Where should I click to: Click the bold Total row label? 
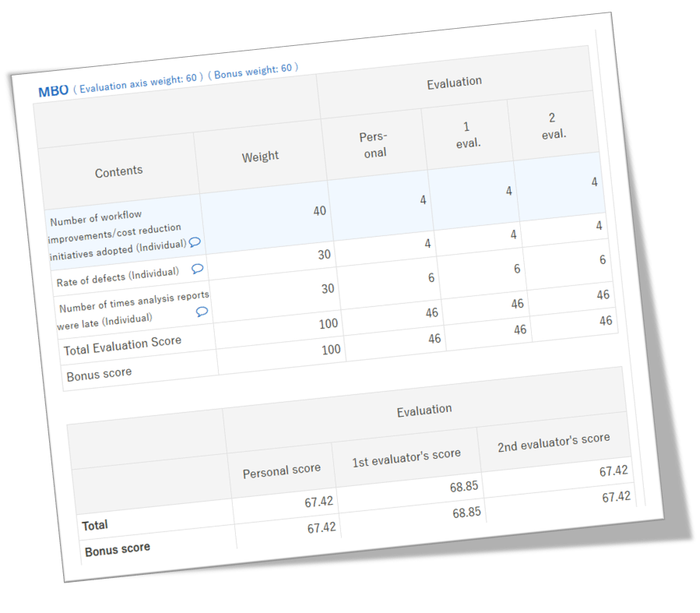[95, 525]
